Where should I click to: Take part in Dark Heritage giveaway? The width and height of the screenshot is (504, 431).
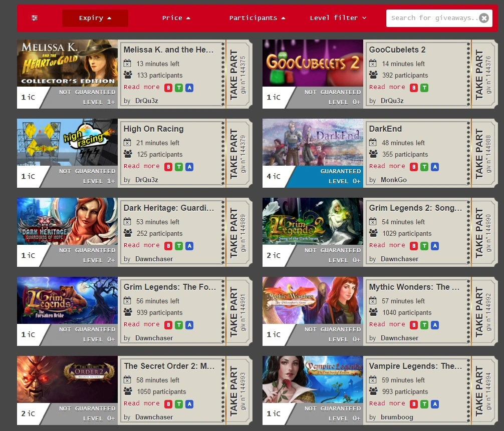click(x=233, y=232)
